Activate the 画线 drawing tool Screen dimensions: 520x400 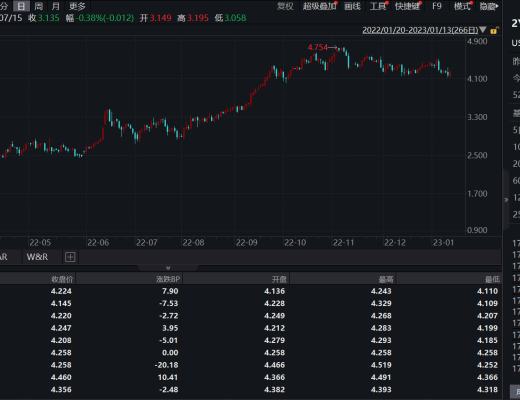tap(353, 6)
